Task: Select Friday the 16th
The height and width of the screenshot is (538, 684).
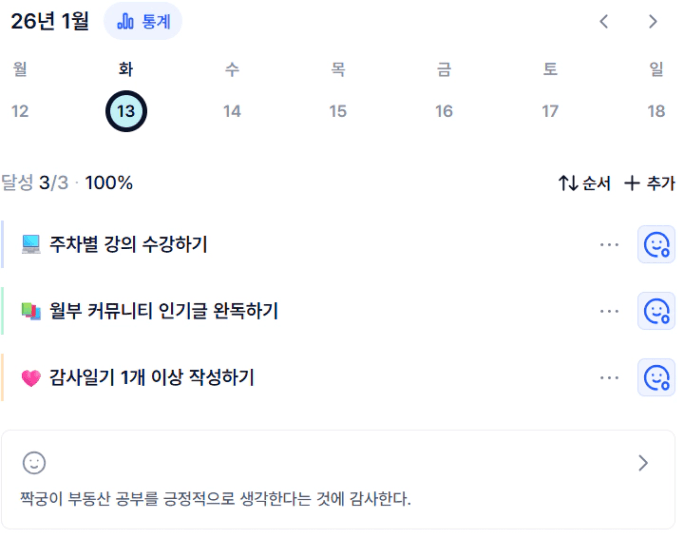Action: (444, 111)
